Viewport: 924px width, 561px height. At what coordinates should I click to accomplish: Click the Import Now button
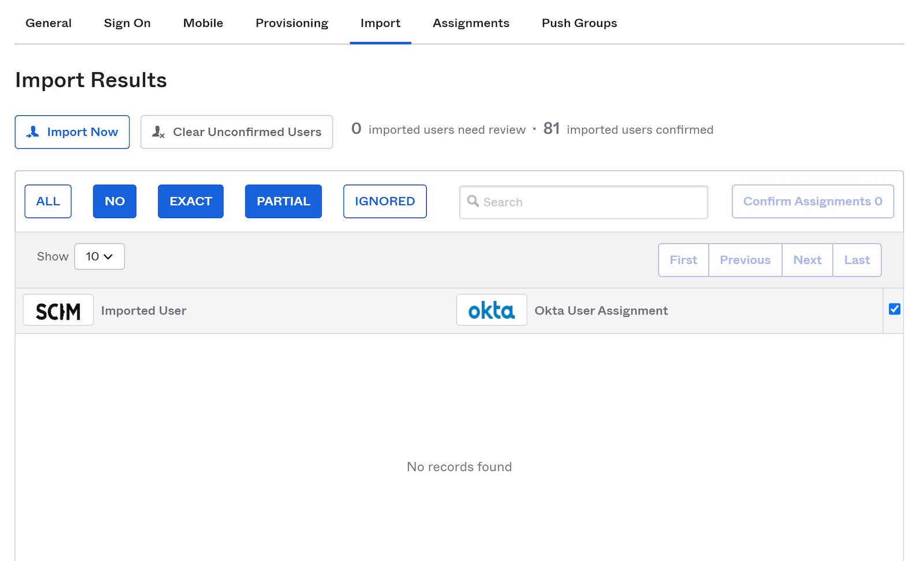tap(72, 132)
